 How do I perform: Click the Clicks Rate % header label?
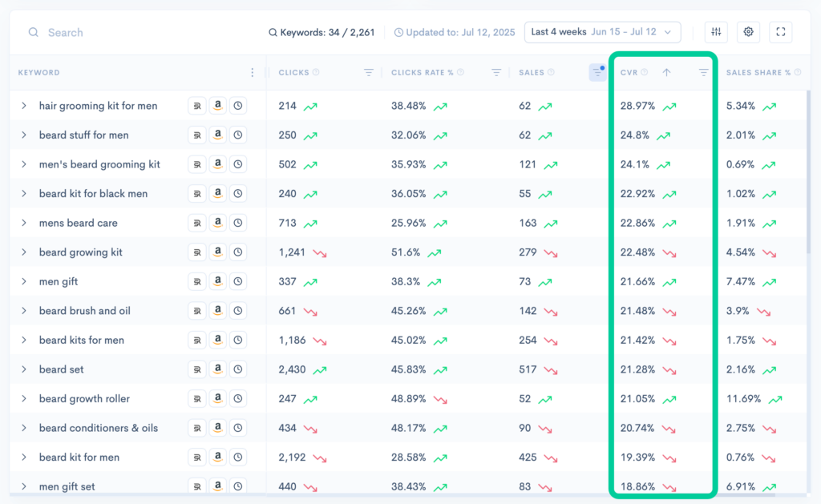[423, 72]
